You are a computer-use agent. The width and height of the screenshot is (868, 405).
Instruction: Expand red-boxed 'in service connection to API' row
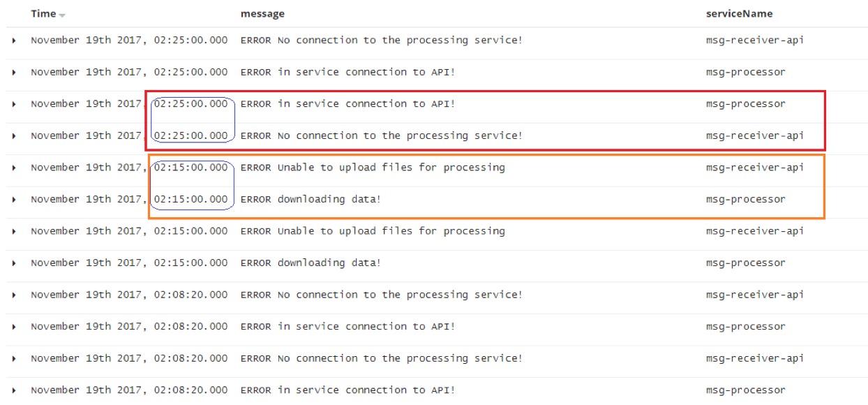click(14, 104)
